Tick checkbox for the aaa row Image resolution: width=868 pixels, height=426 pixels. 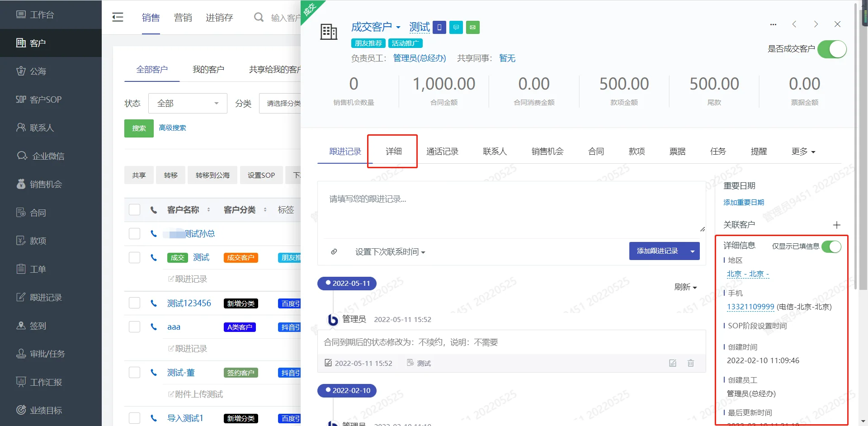pyautogui.click(x=134, y=327)
